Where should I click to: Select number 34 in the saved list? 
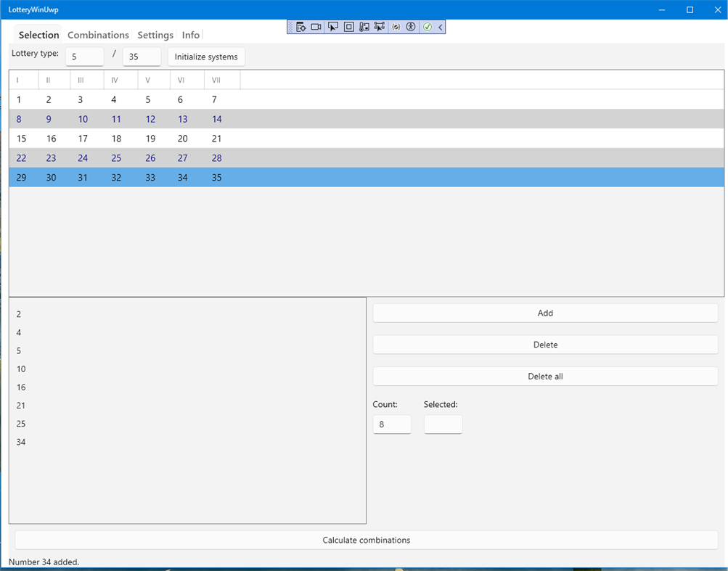21,442
